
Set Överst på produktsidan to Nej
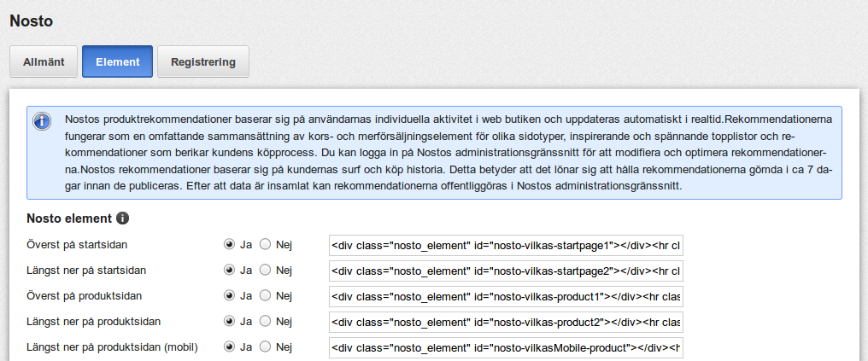[x=265, y=296]
